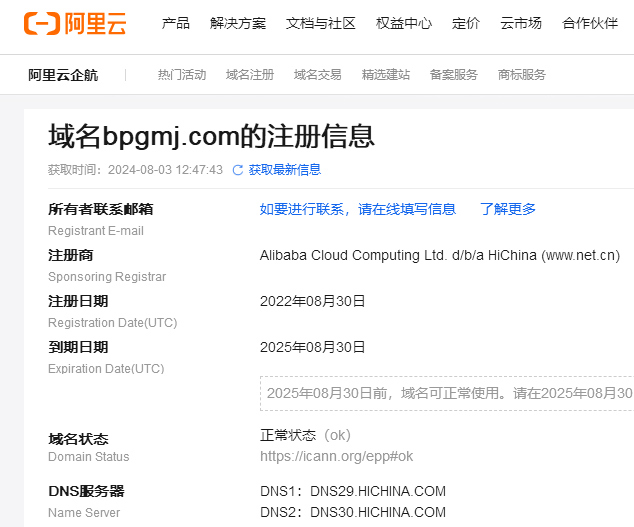Open the 云市场 menu item

521,23
